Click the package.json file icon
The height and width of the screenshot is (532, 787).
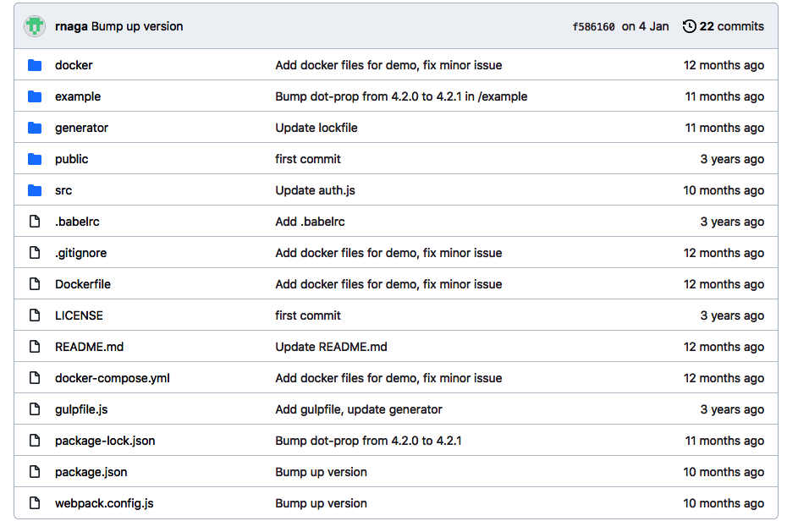tap(34, 472)
